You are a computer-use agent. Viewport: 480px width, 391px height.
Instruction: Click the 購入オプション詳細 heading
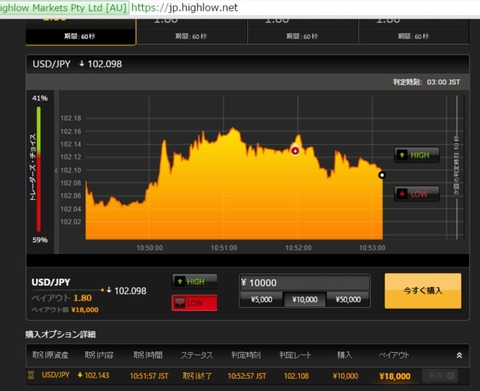61,334
